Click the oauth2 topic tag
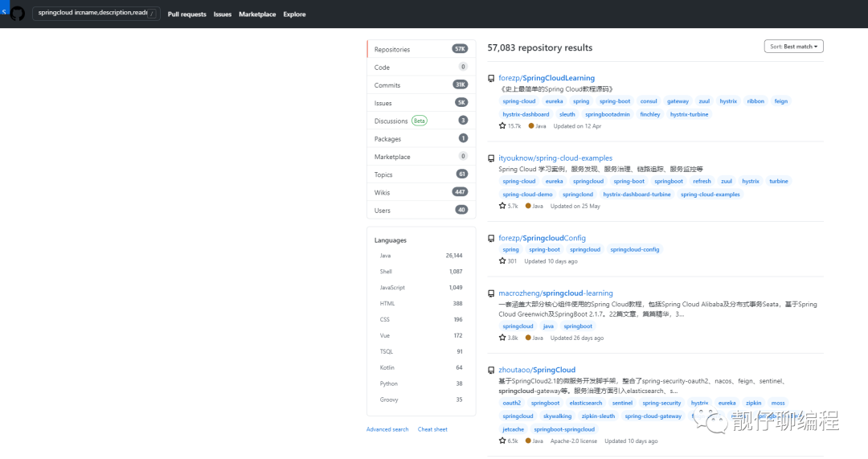Image resolution: width=868 pixels, height=459 pixels. (x=511, y=403)
